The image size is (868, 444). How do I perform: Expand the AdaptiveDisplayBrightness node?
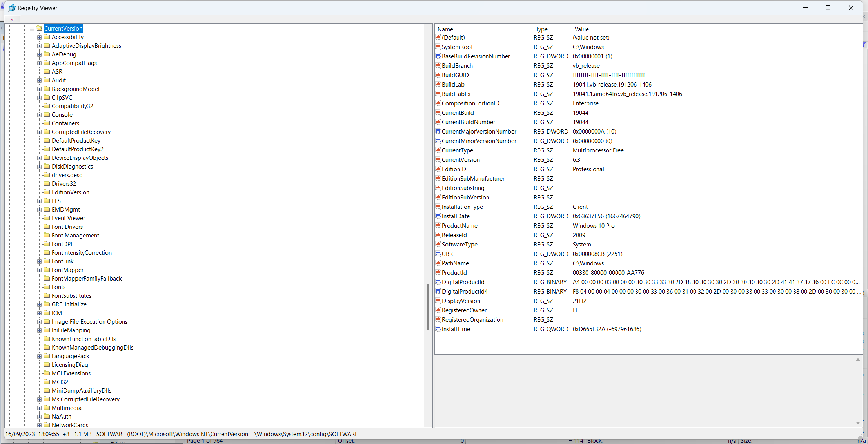coord(39,46)
